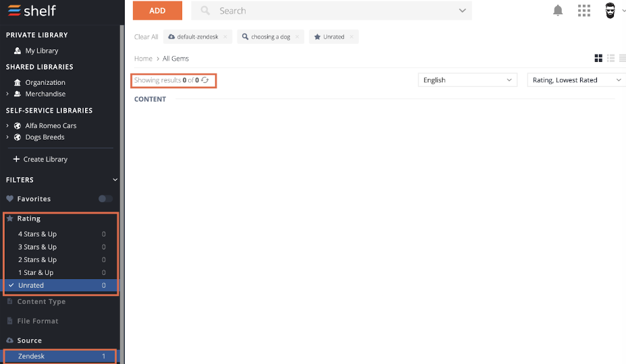Go to Home breadcrumb

pyautogui.click(x=143, y=58)
